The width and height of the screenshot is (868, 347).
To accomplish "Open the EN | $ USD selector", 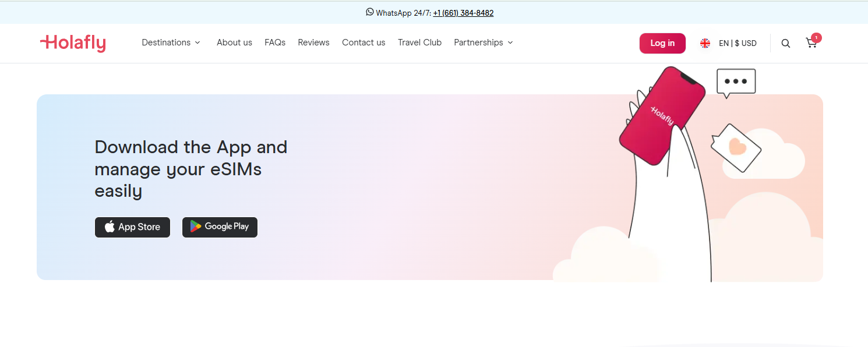I will pyautogui.click(x=738, y=43).
